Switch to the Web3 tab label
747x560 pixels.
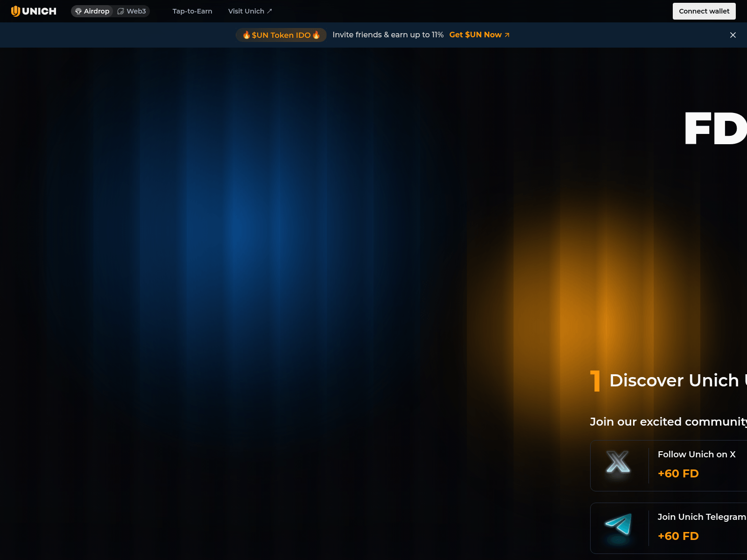tap(136, 11)
